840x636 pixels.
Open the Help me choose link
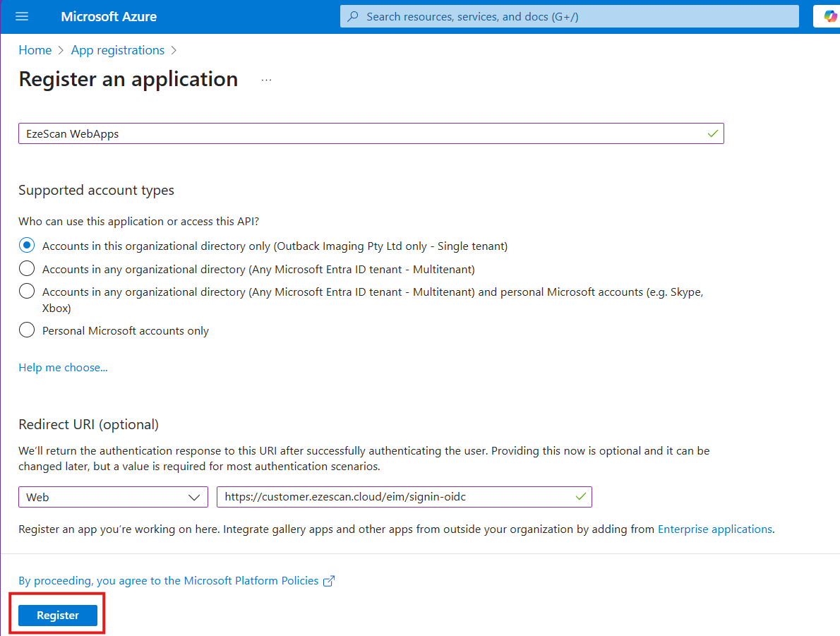pyautogui.click(x=63, y=367)
